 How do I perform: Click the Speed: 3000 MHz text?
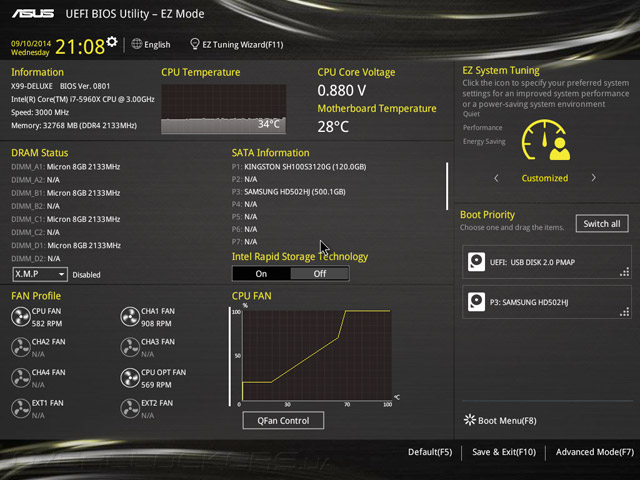pyautogui.click(x=40, y=112)
